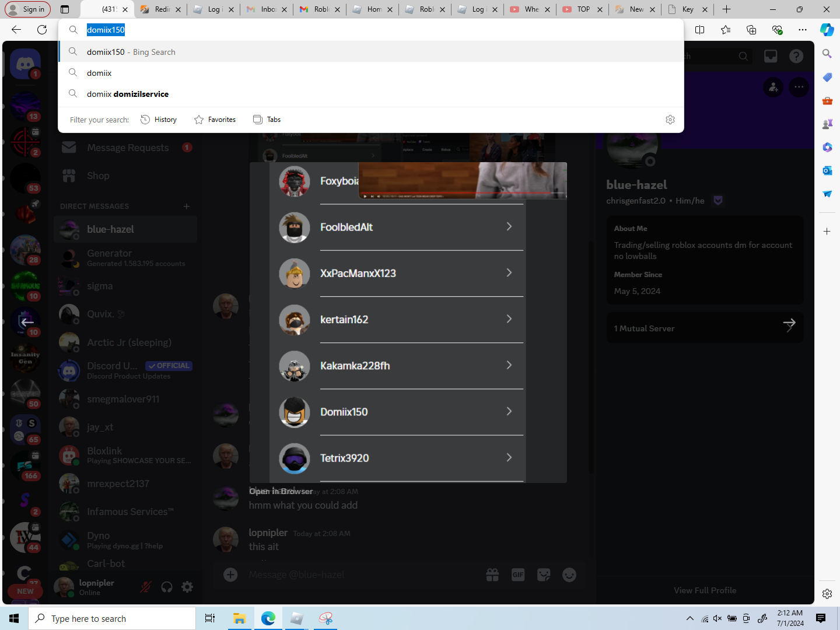Open Outlook in Edge sidebar
This screenshot has height=630, width=840.
pyautogui.click(x=827, y=170)
